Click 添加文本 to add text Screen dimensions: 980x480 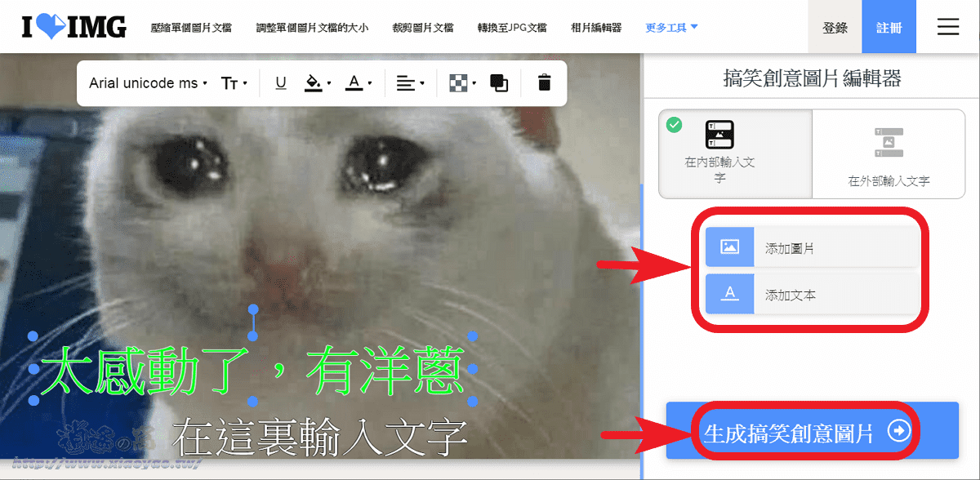click(812, 295)
